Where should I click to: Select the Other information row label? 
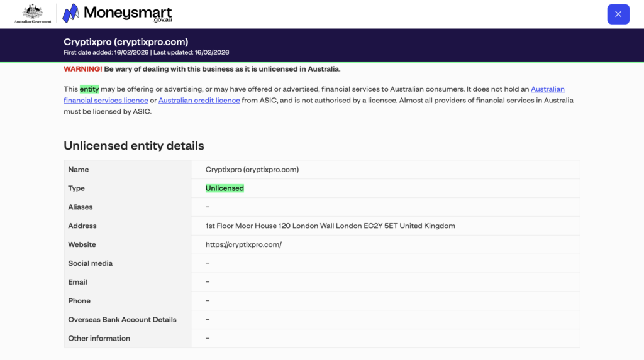[x=99, y=338]
